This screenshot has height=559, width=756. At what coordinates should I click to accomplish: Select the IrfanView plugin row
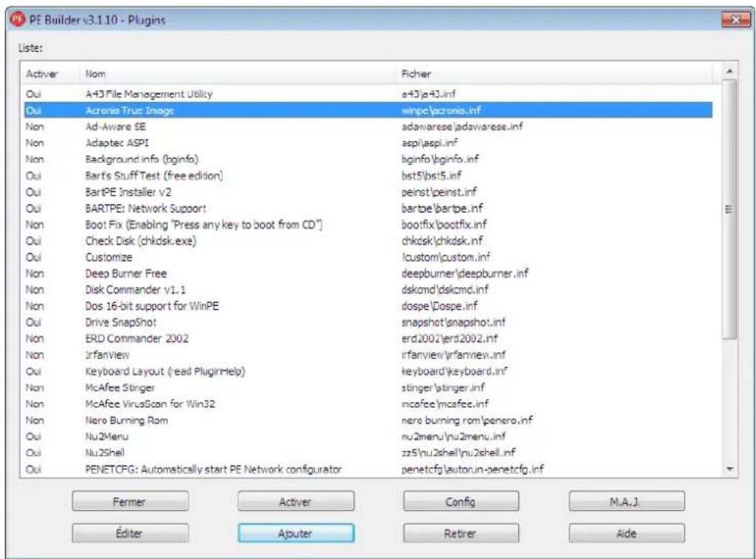[x=368, y=355]
